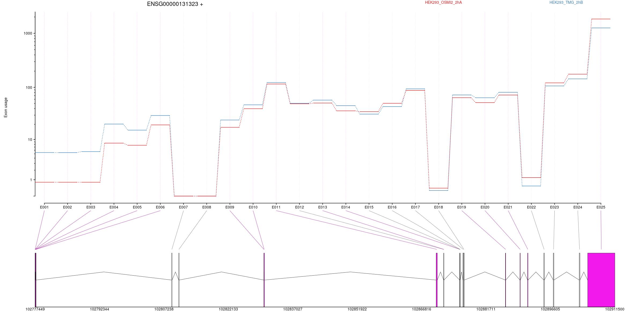
Task: Click the y-axis tick label 1000
Action: tap(28, 33)
